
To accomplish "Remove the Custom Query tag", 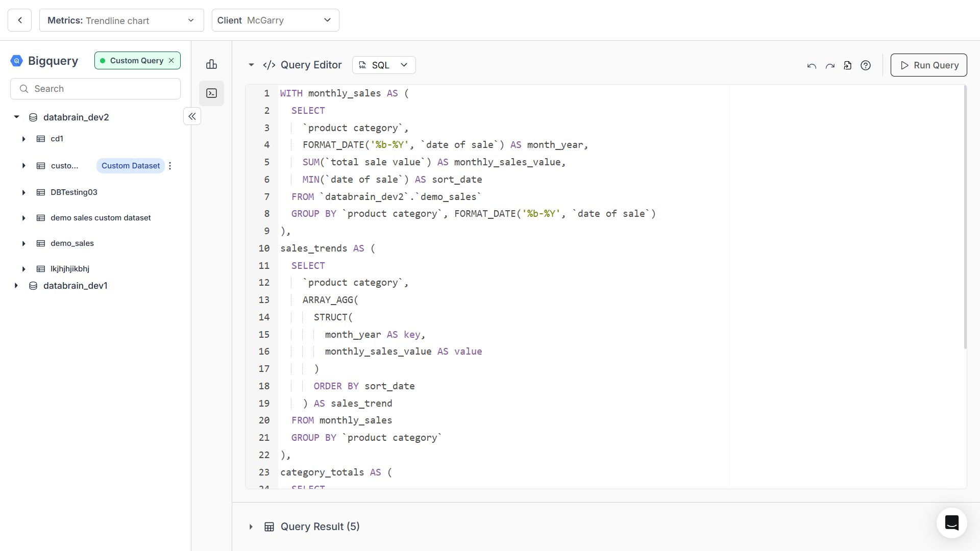I will pyautogui.click(x=171, y=61).
